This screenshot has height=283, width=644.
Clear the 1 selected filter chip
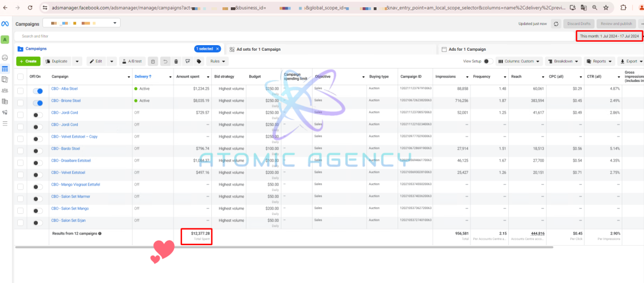217,49
